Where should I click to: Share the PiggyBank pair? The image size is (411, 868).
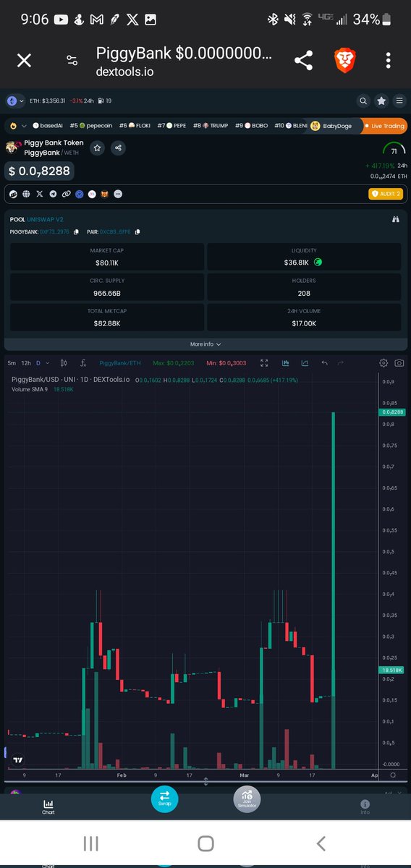tap(118, 148)
